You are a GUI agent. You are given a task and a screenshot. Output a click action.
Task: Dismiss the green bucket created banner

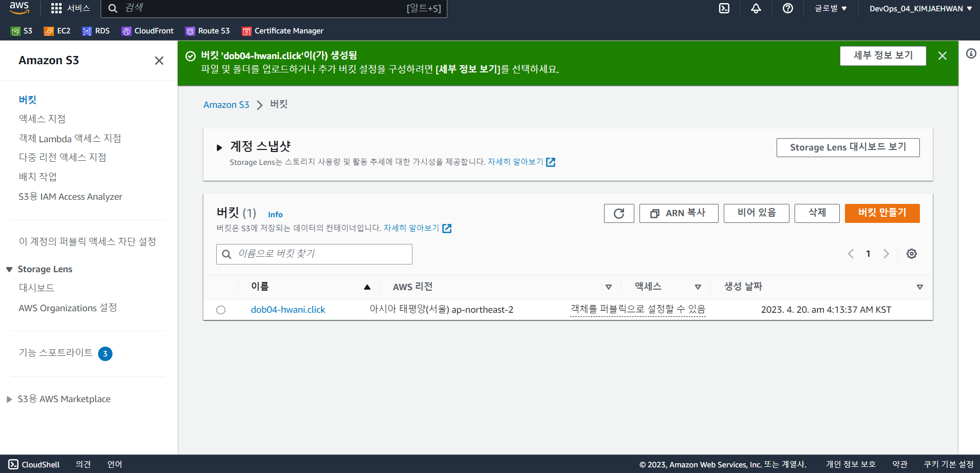click(x=943, y=55)
